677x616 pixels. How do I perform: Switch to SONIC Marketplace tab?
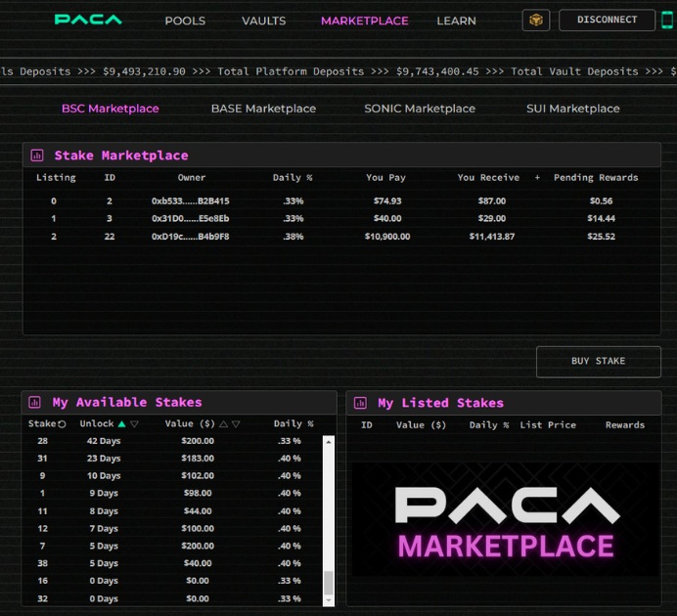tap(420, 109)
